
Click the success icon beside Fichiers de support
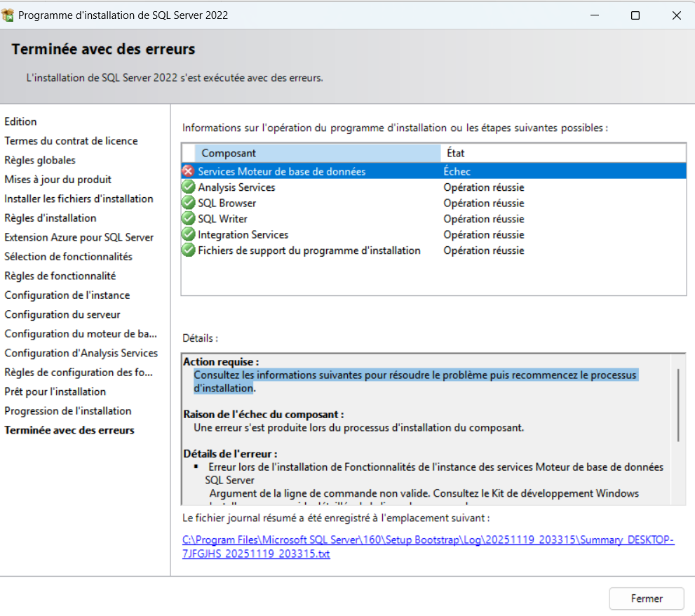188,250
